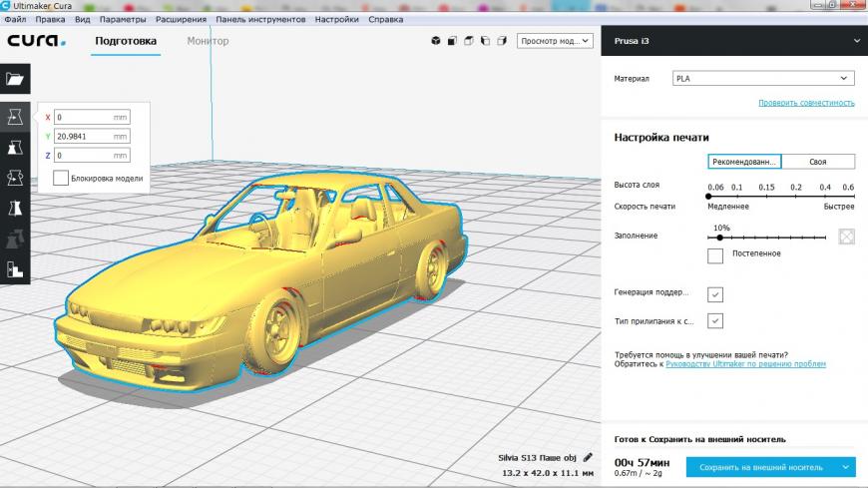Click the infill pattern preview icon

click(x=846, y=237)
